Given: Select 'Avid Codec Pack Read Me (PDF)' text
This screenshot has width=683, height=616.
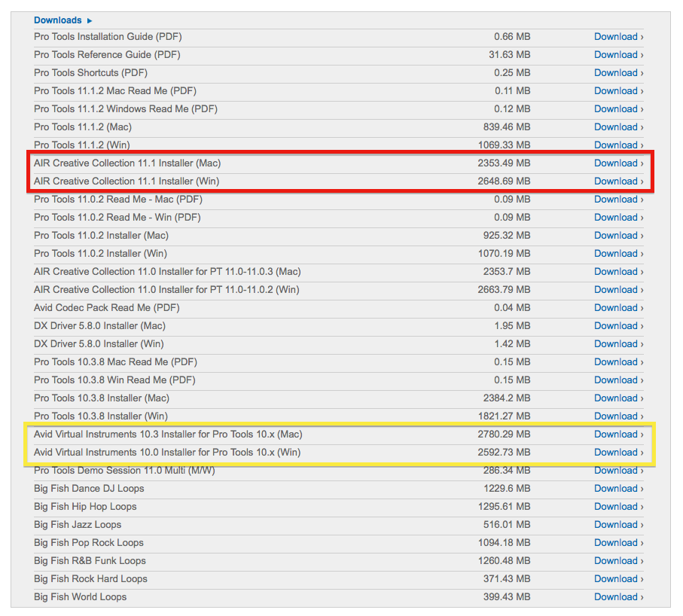Looking at the screenshot, I should [107, 308].
